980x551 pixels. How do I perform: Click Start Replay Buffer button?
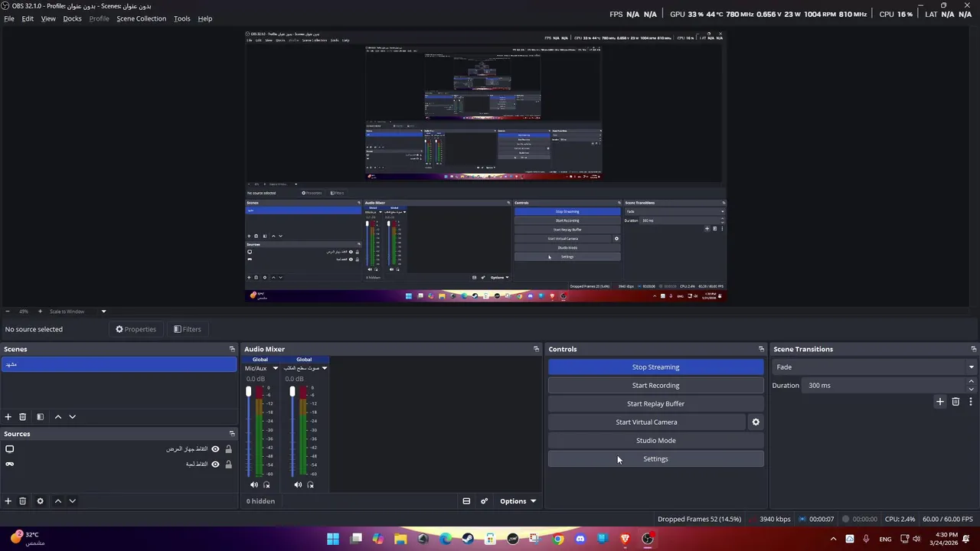(x=656, y=404)
